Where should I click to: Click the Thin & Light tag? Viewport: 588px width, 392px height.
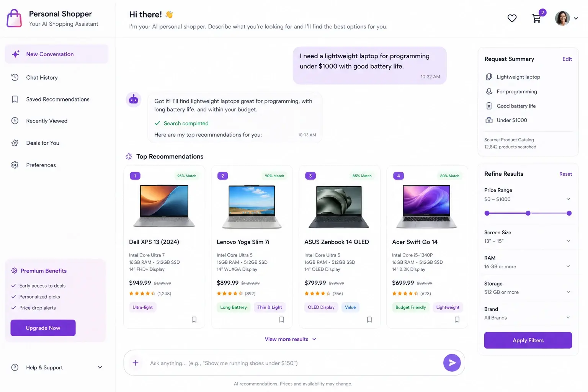[269, 307]
